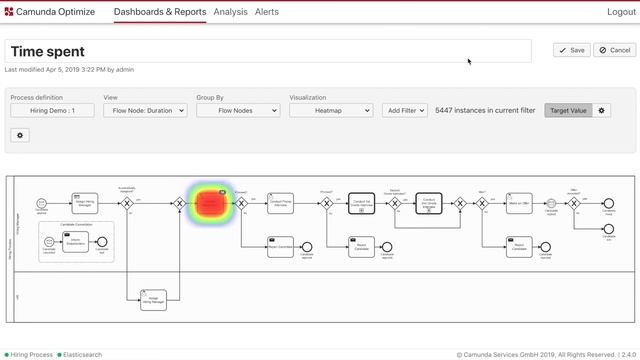Select Reject Candidate task below Make an Offer
Screen dimensions: 640x360
pyautogui.click(x=519, y=247)
